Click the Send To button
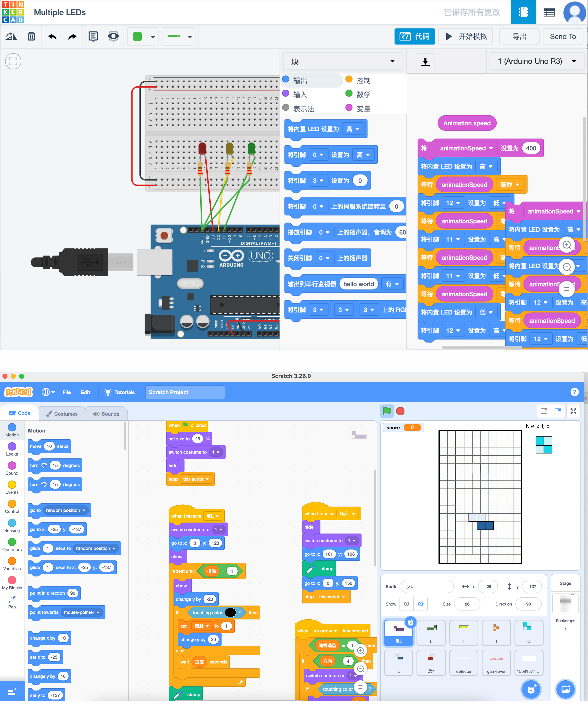Image resolution: width=588 pixels, height=704 pixels. (563, 36)
